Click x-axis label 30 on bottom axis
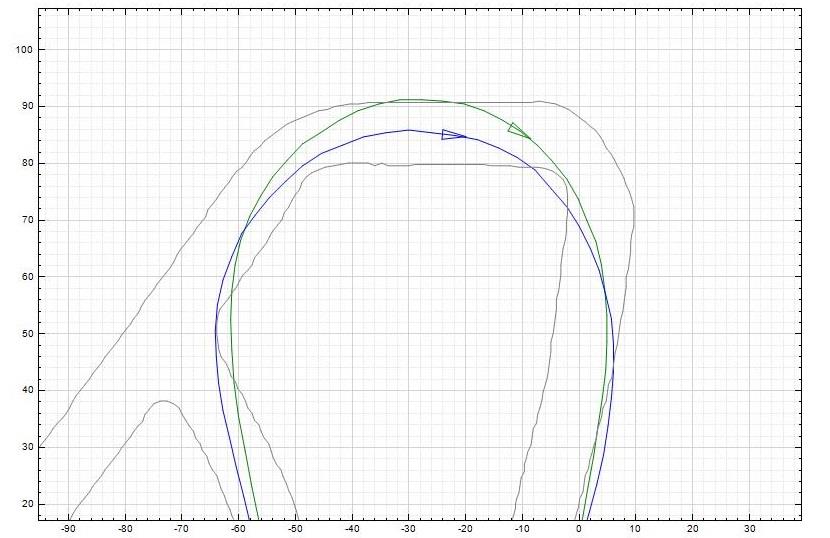The width and height of the screenshot is (830, 538). pyautogui.click(x=750, y=529)
